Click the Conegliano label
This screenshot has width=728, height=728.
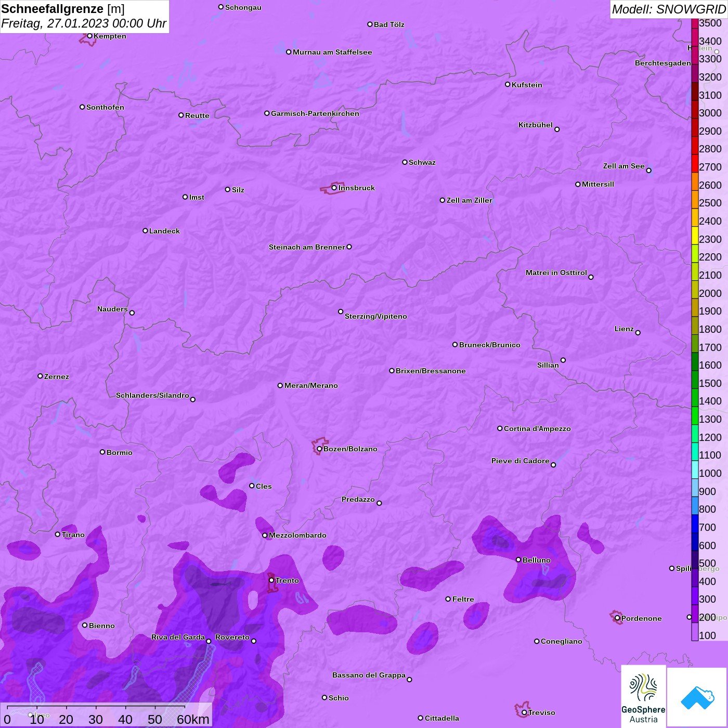[562, 641]
